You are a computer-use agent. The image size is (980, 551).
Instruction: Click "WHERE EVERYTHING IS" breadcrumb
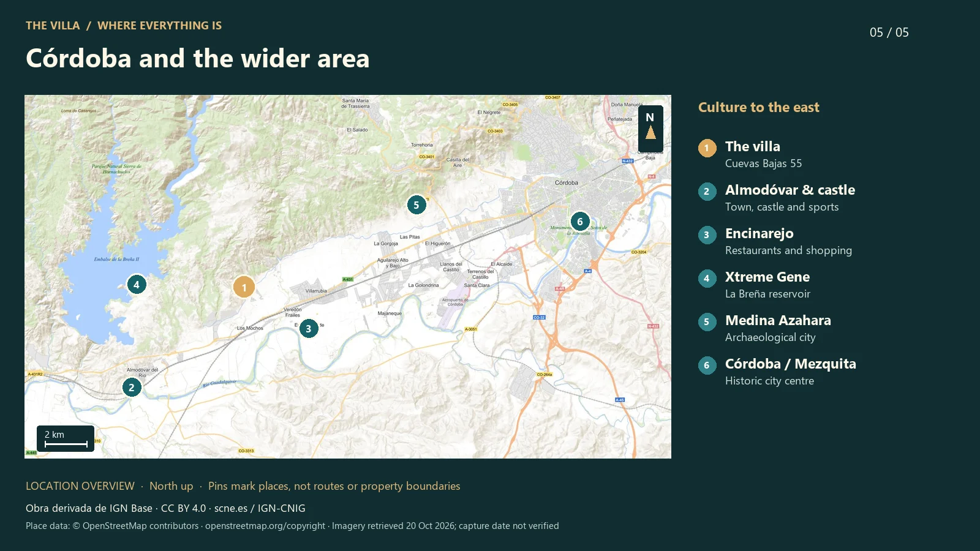pos(159,26)
